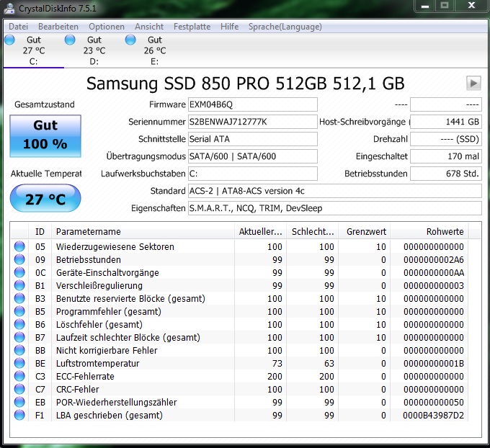Click status icon for attribute BB
This screenshot has height=448, width=490.
[x=19, y=350]
